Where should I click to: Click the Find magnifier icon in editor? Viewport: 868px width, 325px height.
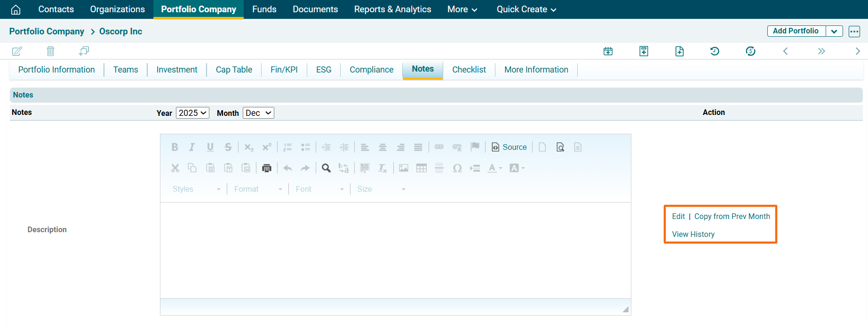[x=326, y=168]
